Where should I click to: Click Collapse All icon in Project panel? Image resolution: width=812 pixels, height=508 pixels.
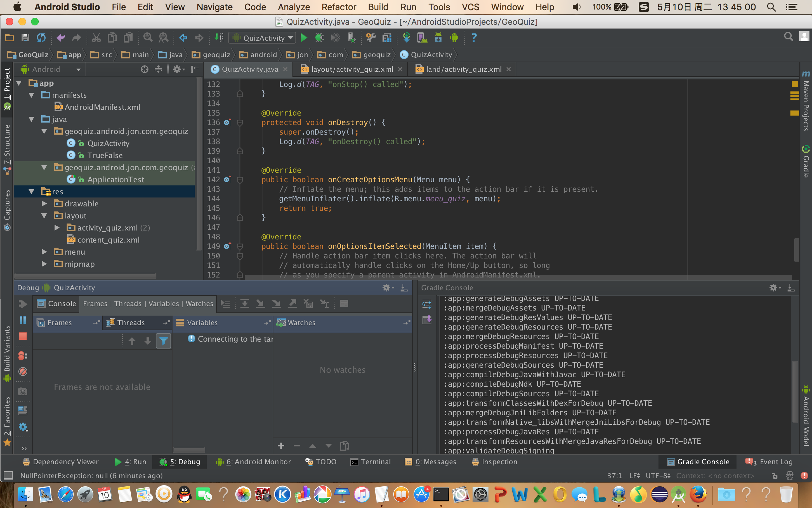158,69
